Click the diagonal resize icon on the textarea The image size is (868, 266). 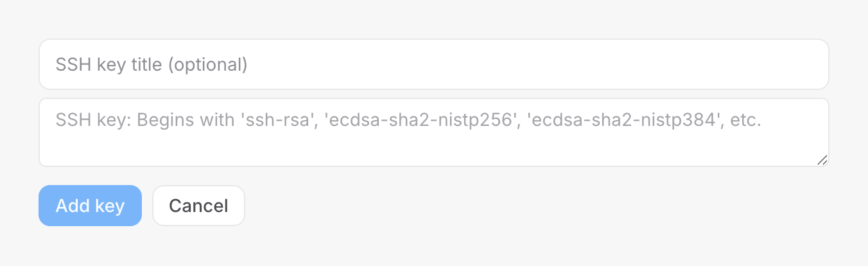[x=822, y=160]
